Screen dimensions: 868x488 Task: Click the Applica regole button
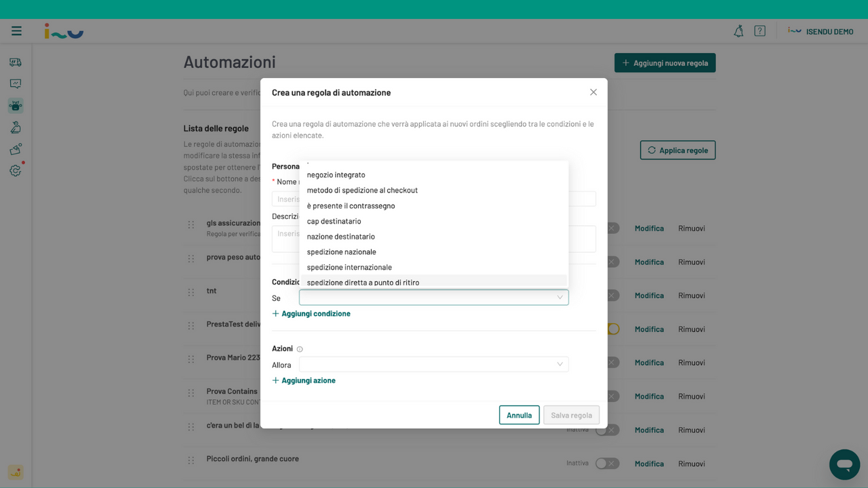click(x=677, y=150)
